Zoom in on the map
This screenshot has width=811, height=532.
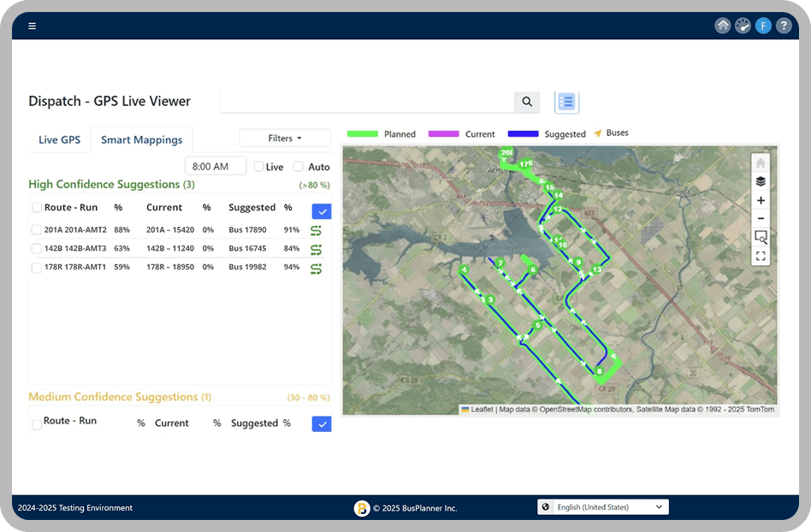[x=761, y=200]
